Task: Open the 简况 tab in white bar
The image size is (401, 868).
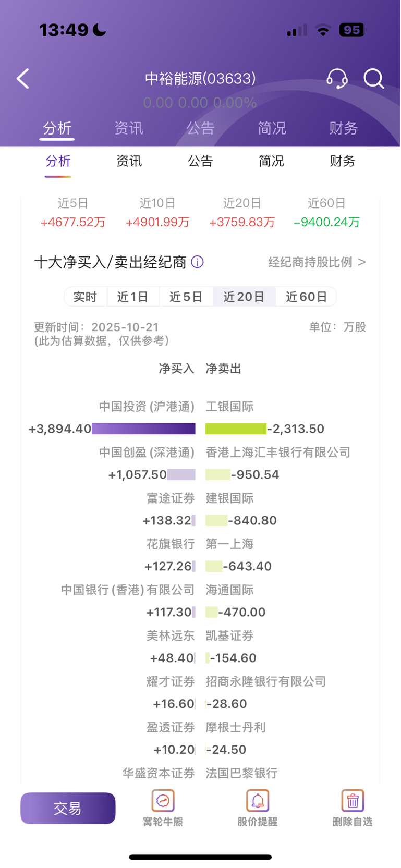Action: (271, 161)
